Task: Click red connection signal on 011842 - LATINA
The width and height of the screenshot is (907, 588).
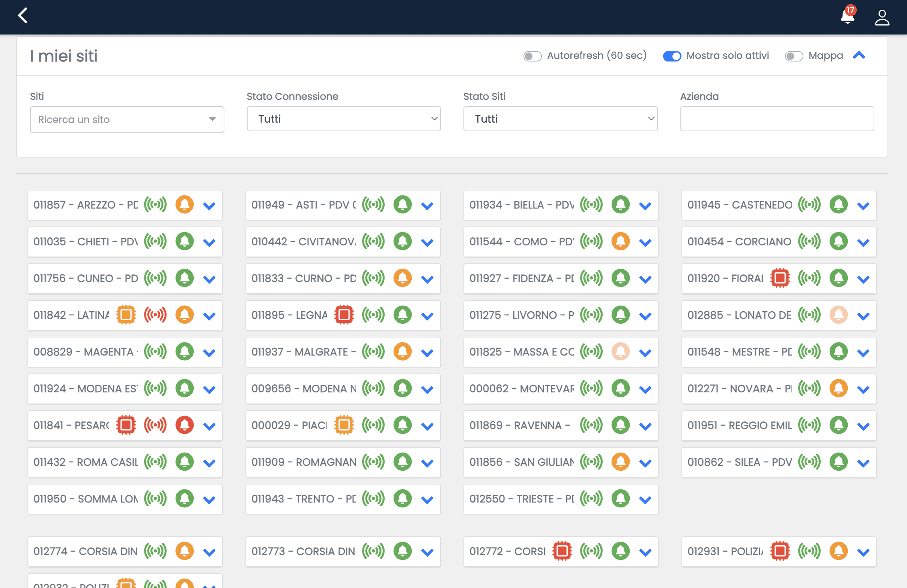Action: pyautogui.click(x=155, y=315)
